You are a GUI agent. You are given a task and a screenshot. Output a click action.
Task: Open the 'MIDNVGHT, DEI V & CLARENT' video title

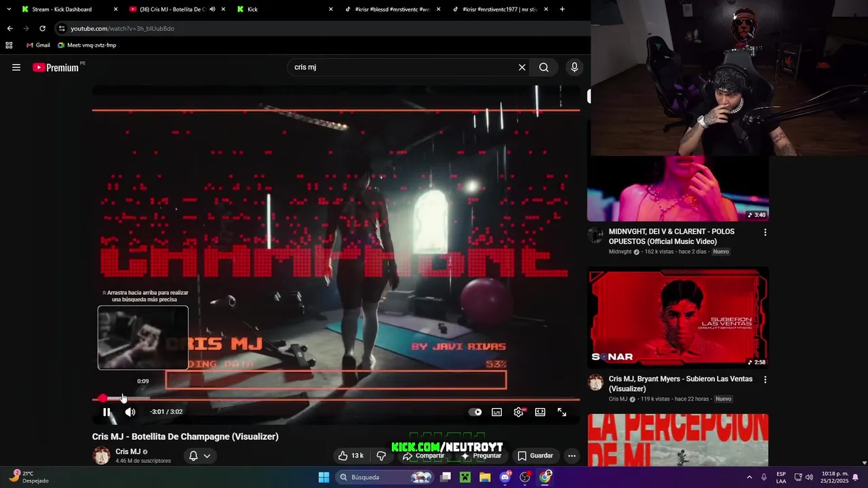coord(671,237)
